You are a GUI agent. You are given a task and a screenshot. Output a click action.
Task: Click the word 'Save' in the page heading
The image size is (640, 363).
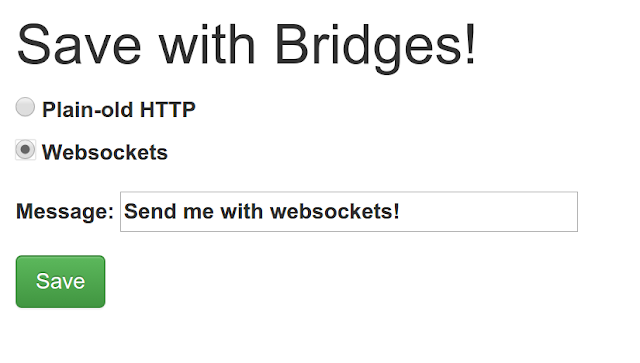click(79, 45)
